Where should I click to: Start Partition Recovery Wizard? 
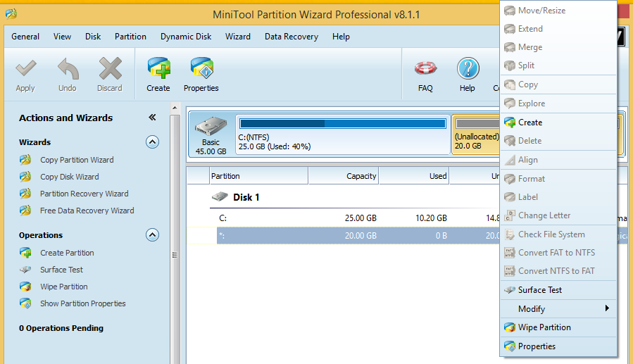click(84, 194)
